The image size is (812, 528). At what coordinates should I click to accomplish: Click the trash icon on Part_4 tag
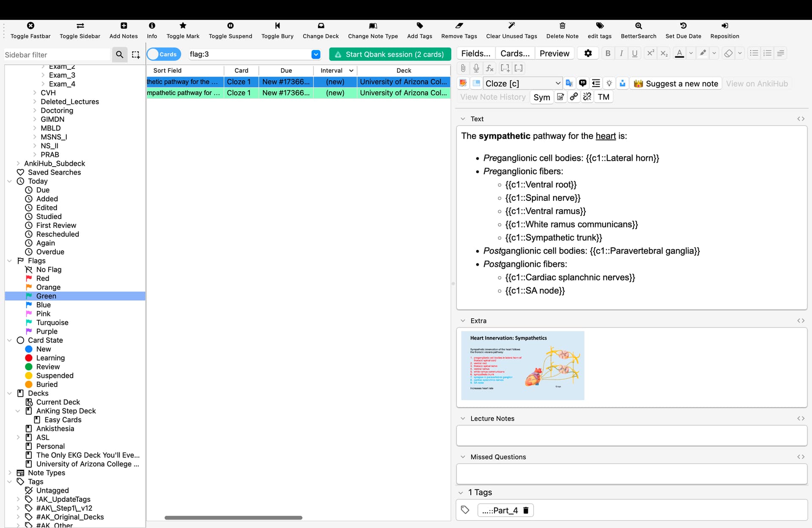[526, 510]
